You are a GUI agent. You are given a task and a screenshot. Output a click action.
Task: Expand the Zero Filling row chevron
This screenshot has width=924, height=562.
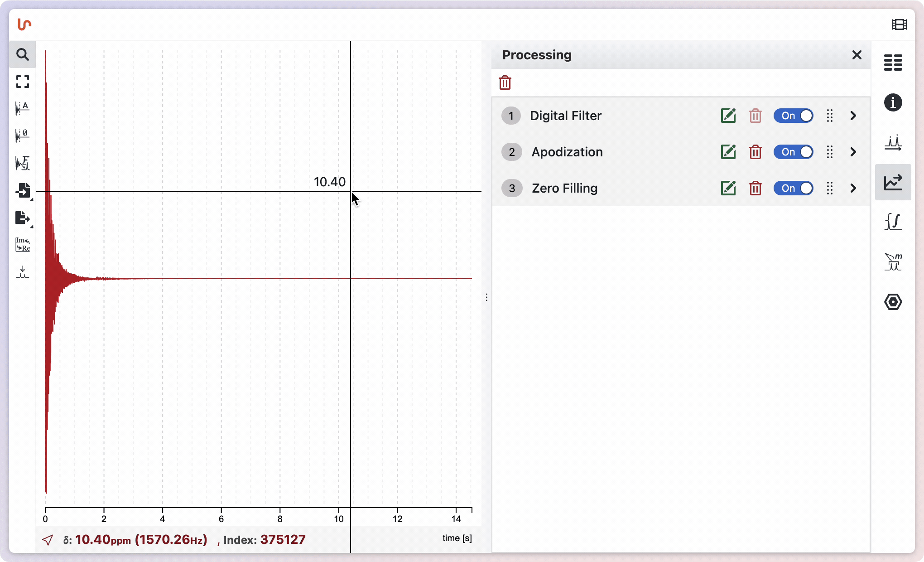[853, 188]
